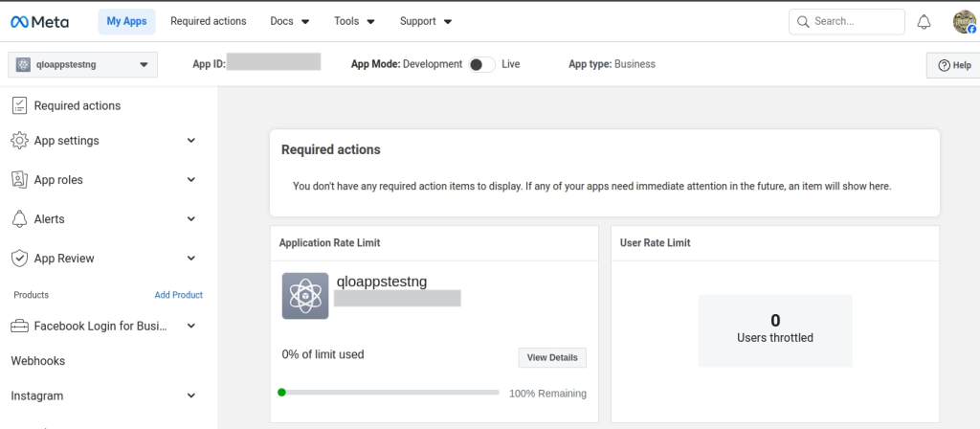Expand the Alerts chevron
980x429 pixels.
(x=191, y=219)
